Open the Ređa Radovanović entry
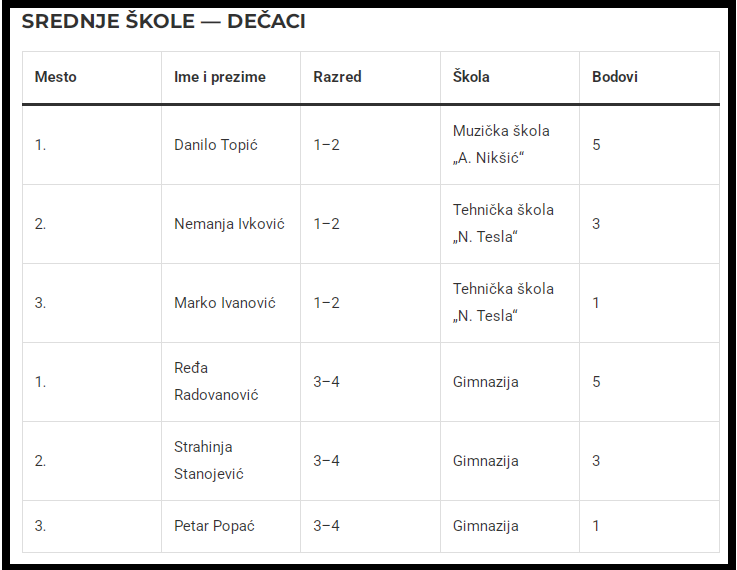Image resolution: width=737 pixels, height=570 pixels. tap(216, 381)
